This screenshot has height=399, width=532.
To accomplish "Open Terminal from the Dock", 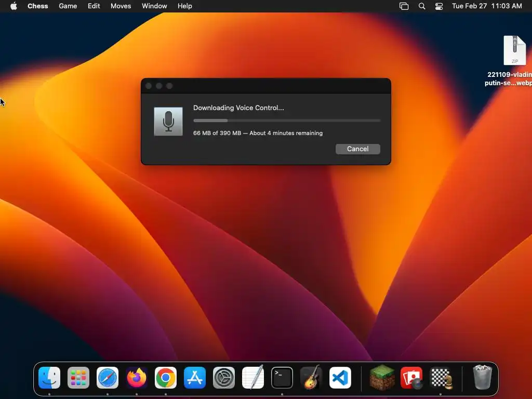I will pyautogui.click(x=282, y=378).
